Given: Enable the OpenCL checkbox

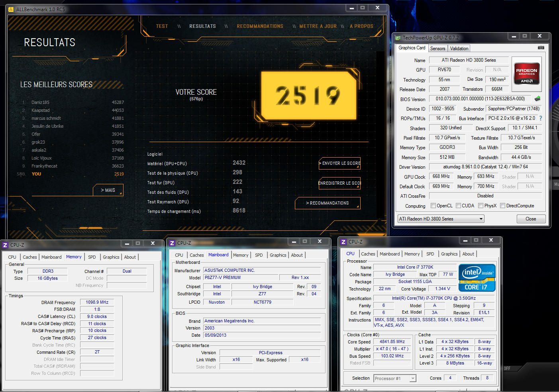Looking at the screenshot, I should coord(433,206).
